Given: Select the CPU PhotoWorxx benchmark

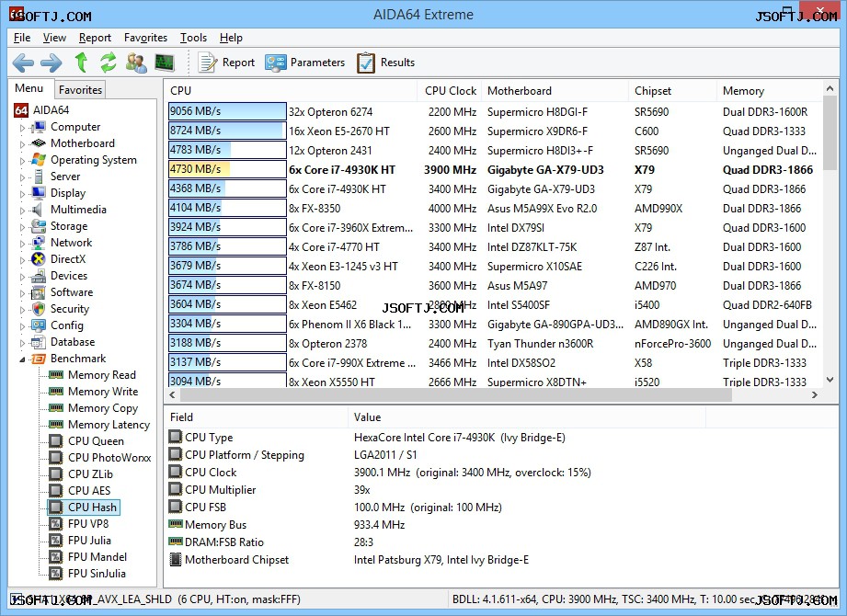Looking at the screenshot, I should (109, 458).
